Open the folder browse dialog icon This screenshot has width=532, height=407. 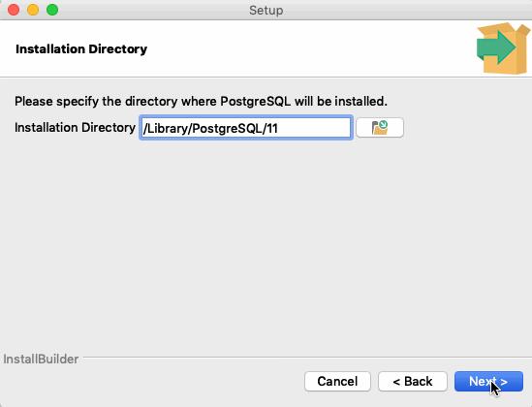pos(380,128)
